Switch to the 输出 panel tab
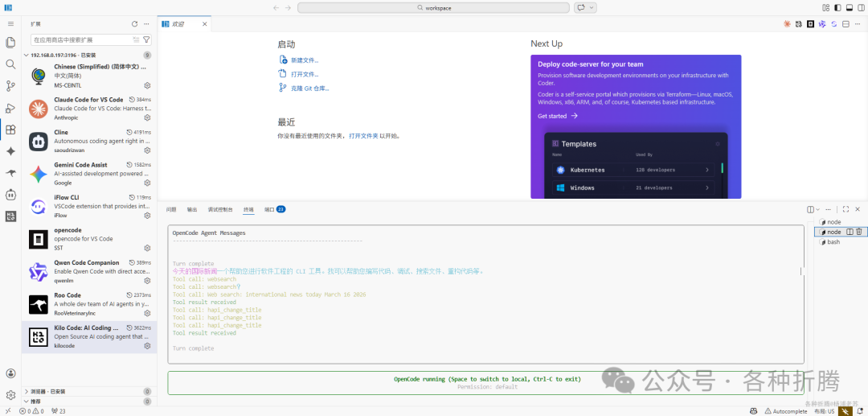 point(191,209)
